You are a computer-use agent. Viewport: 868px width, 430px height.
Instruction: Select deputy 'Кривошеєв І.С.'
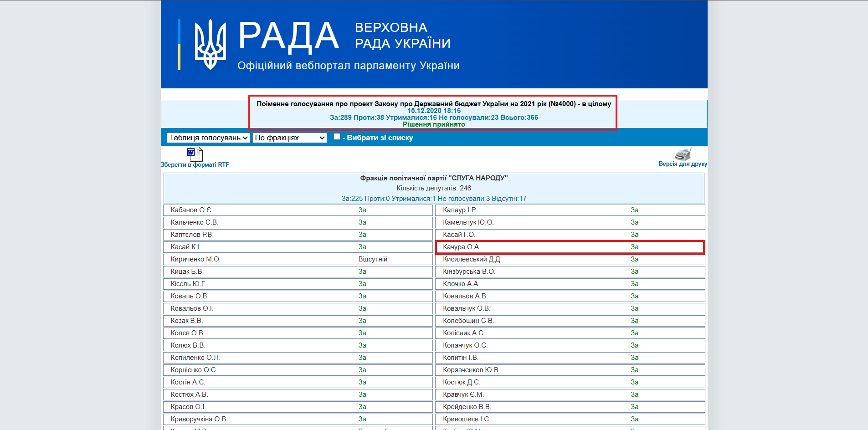click(x=467, y=419)
